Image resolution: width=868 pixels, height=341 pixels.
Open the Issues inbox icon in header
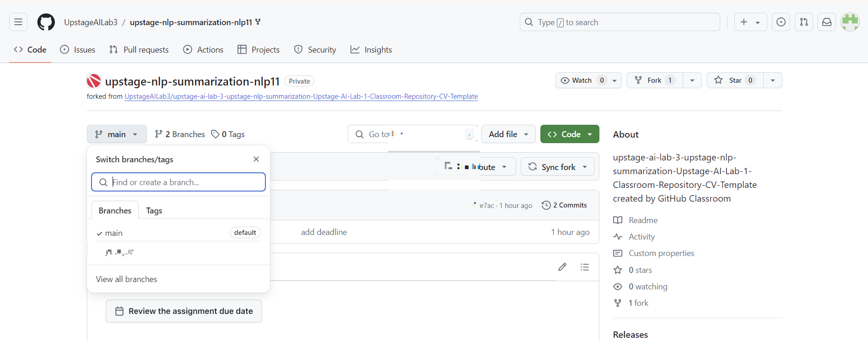click(x=781, y=22)
